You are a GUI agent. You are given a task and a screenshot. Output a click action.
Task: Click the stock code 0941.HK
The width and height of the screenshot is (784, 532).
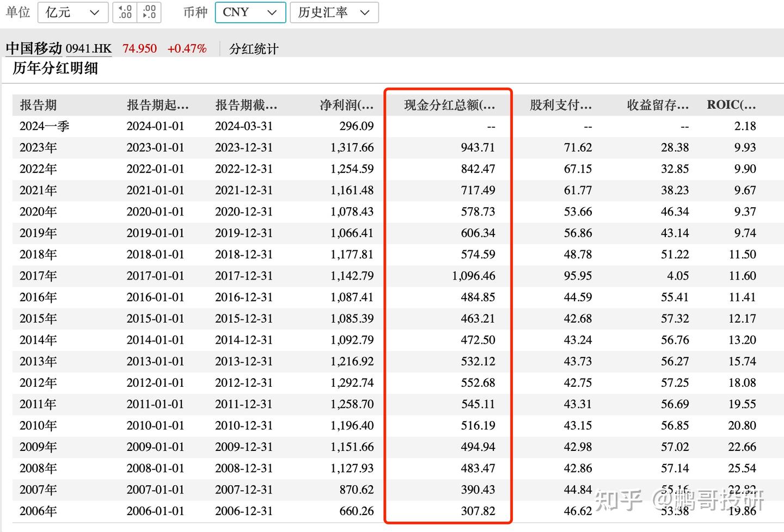(89, 48)
